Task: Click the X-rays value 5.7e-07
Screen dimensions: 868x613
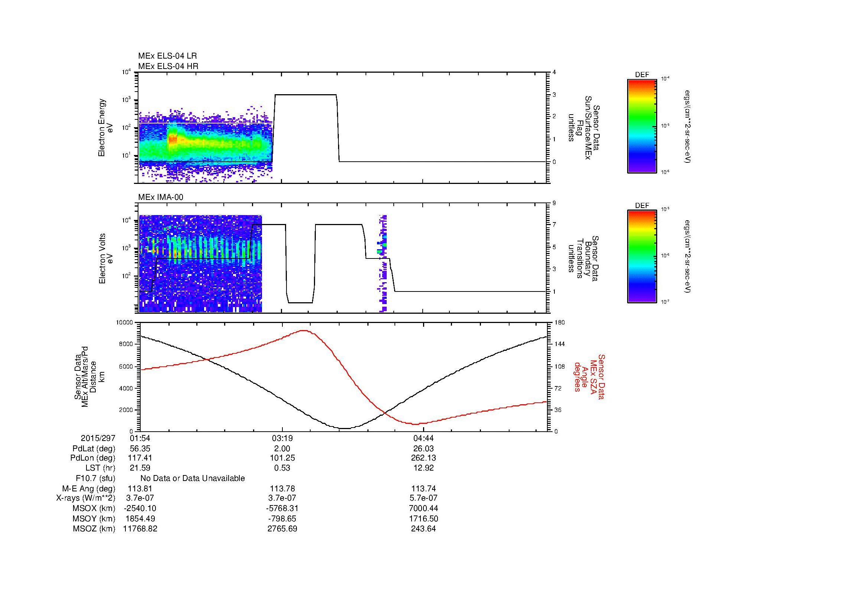Action: pyautogui.click(x=423, y=498)
